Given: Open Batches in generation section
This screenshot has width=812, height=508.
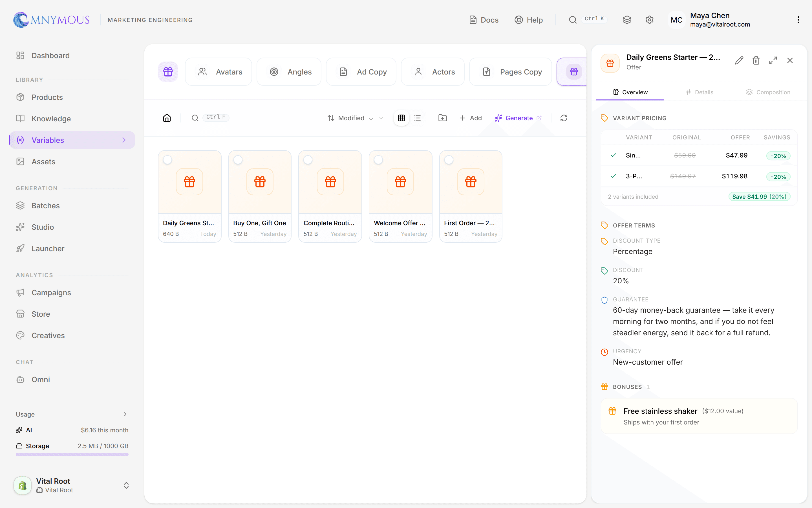Looking at the screenshot, I should click(72, 206).
